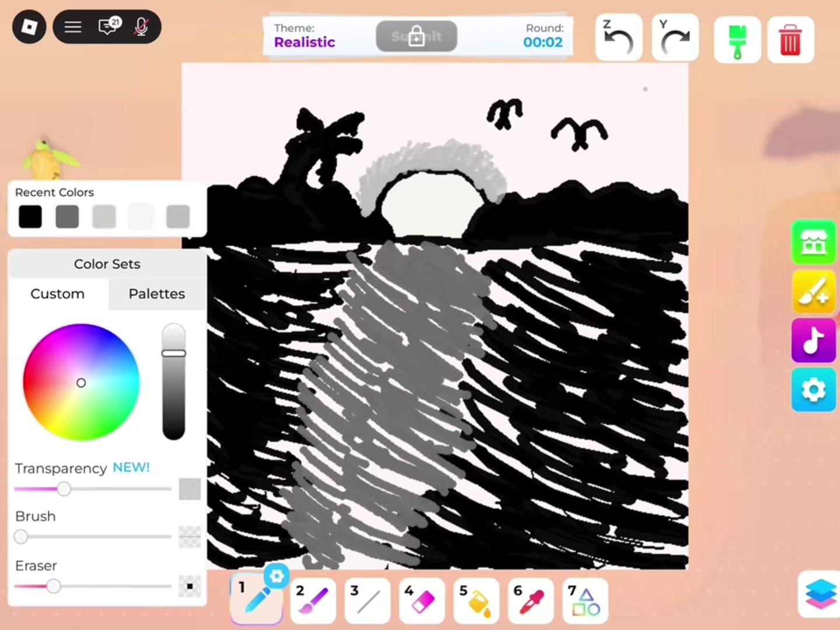Open the shapes tool numbered 7
Screen dimensions: 840x630
click(585, 601)
